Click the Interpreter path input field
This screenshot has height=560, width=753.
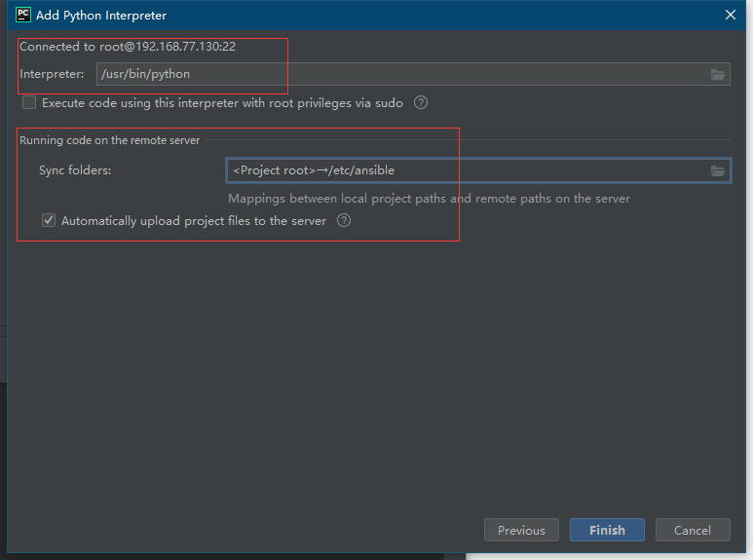413,74
